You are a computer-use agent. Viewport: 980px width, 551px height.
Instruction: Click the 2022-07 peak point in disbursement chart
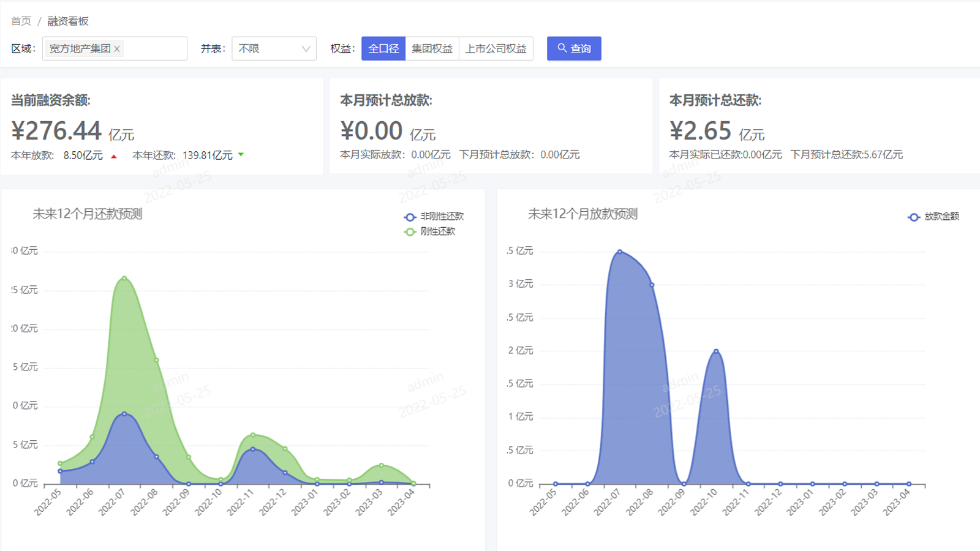620,252
